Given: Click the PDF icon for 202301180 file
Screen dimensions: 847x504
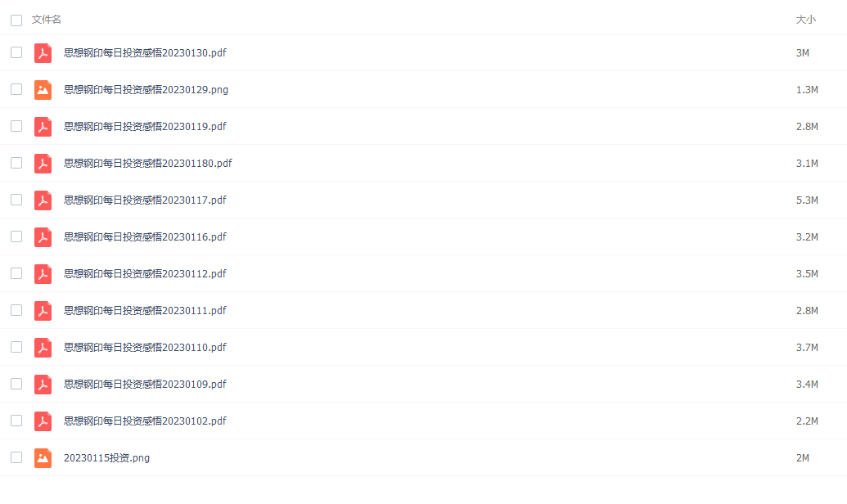Looking at the screenshot, I should click(x=43, y=163).
